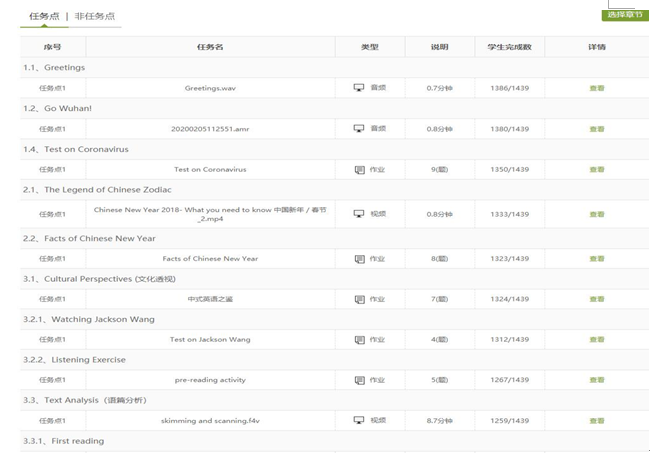The image size is (650, 460).
Task: View details of Test on Coronavirus via 查看
Action: (x=596, y=170)
